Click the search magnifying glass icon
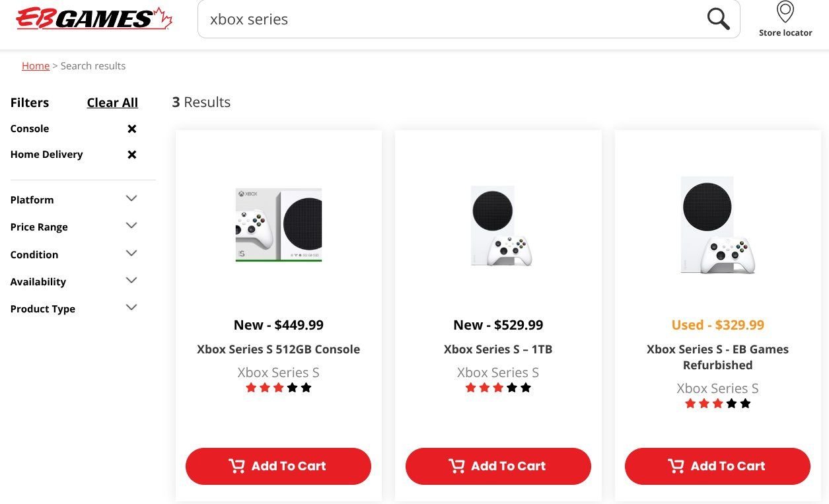Image resolution: width=829 pixels, height=504 pixels. [x=718, y=18]
